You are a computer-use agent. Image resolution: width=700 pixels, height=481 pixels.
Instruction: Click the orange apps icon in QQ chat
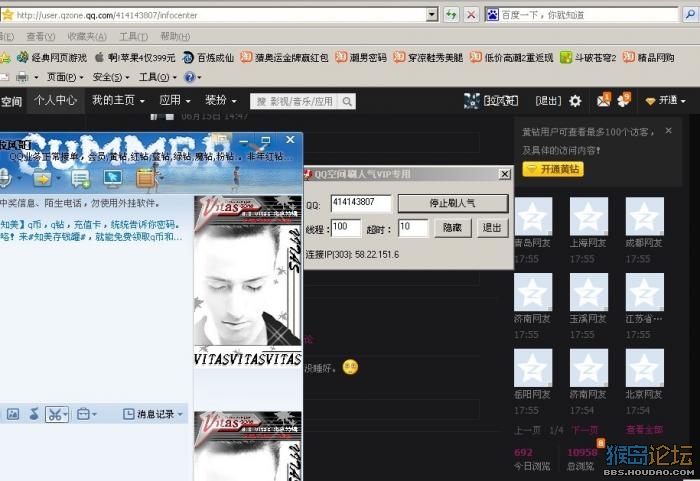145,179
